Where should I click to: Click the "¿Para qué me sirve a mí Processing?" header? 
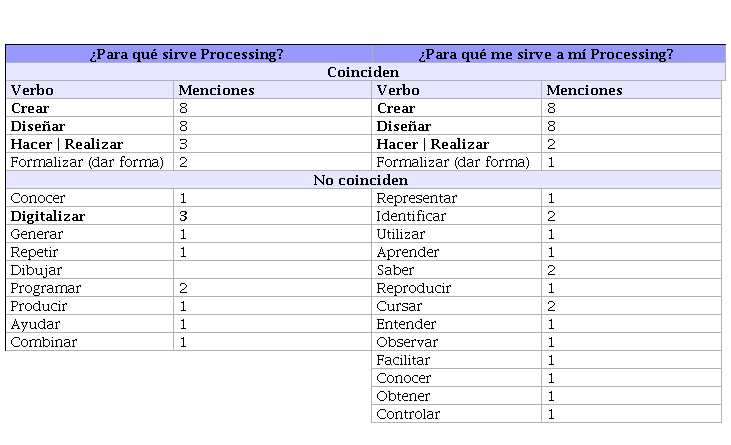545,54
